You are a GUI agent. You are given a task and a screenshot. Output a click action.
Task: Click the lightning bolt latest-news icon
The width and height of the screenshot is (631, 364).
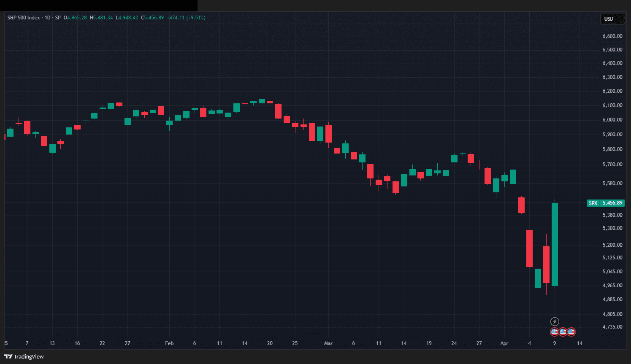coord(555,322)
